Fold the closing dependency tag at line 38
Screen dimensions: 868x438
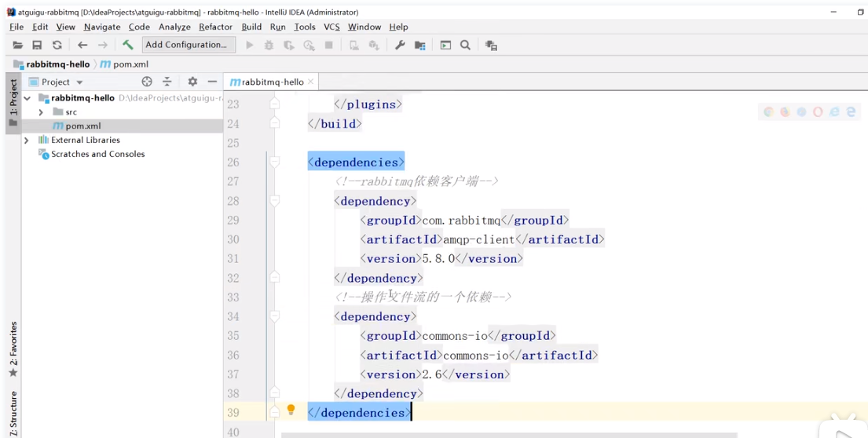275,392
